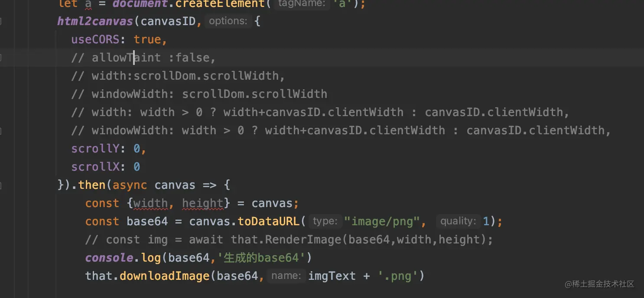Screen dimensions: 644x298
Task: Click the 'async' keyword
Action: [x=130, y=185]
